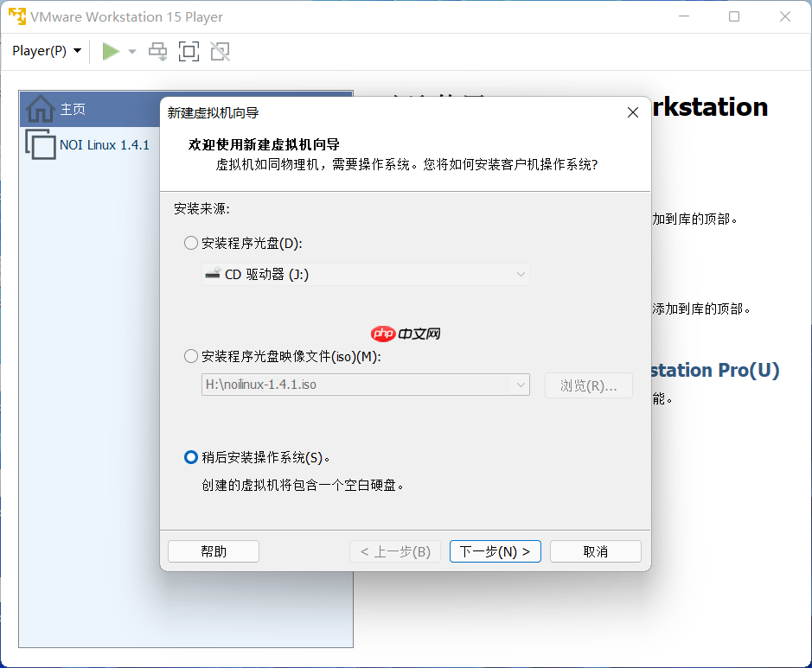Click the NOI Linux 1.4.1 machine icon
The image size is (812, 668).
click(39, 143)
